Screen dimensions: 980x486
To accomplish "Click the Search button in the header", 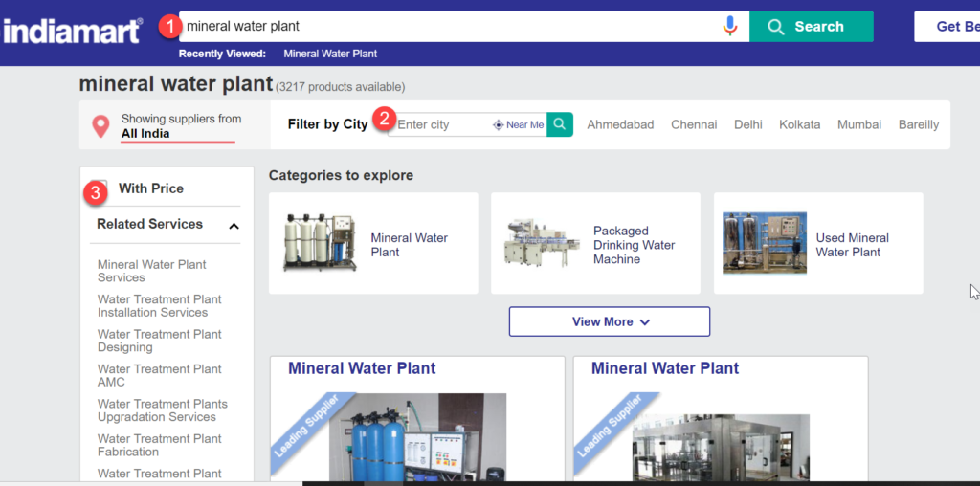I will pyautogui.click(x=812, y=26).
